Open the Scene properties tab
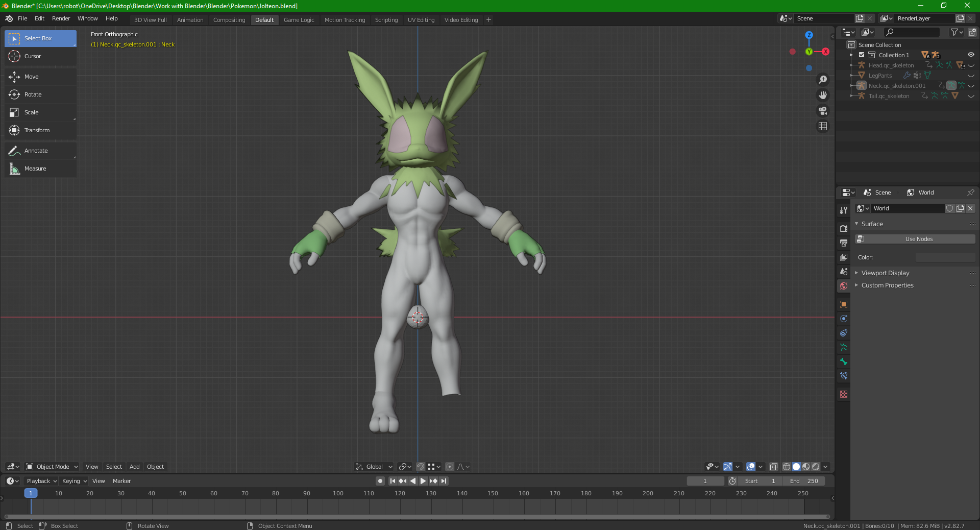 click(x=844, y=271)
